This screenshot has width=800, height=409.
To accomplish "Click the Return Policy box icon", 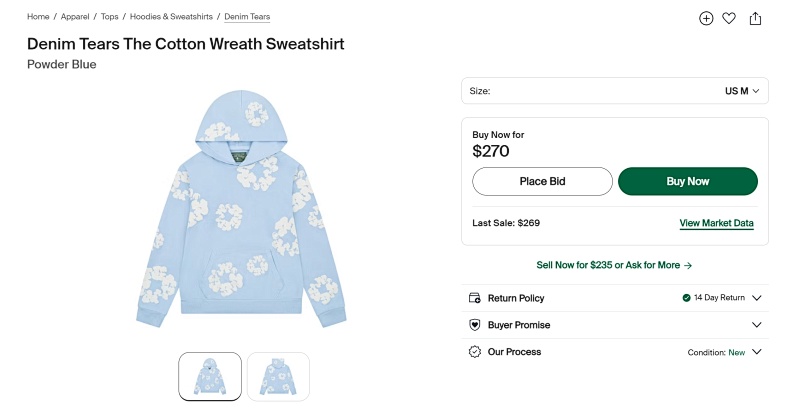I will click(474, 298).
